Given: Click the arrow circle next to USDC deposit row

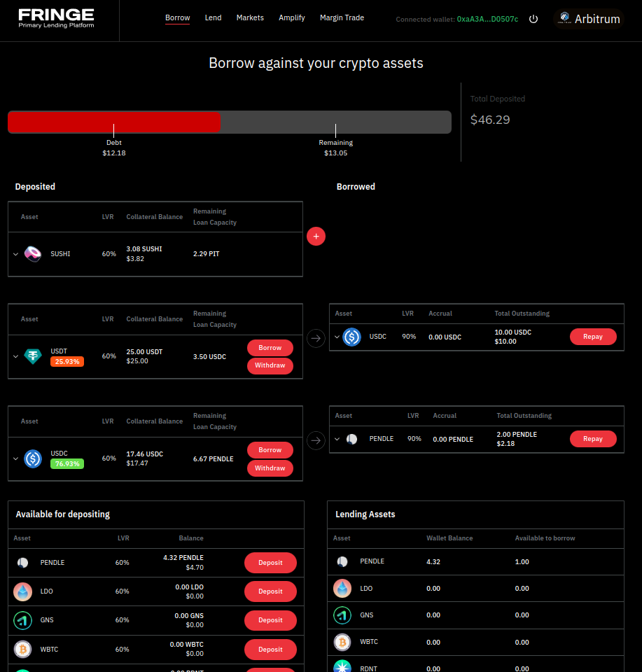Looking at the screenshot, I should pyautogui.click(x=316, y=440).
